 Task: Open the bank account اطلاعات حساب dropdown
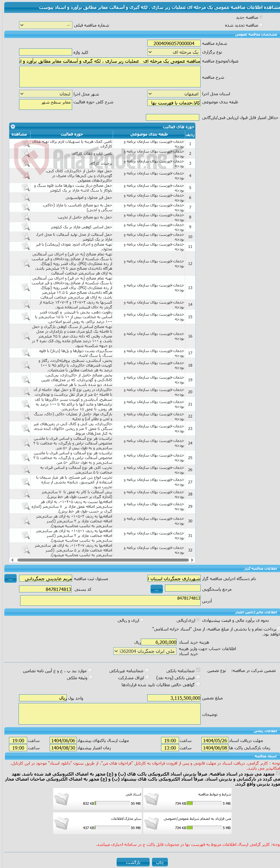tap(145, 651)
